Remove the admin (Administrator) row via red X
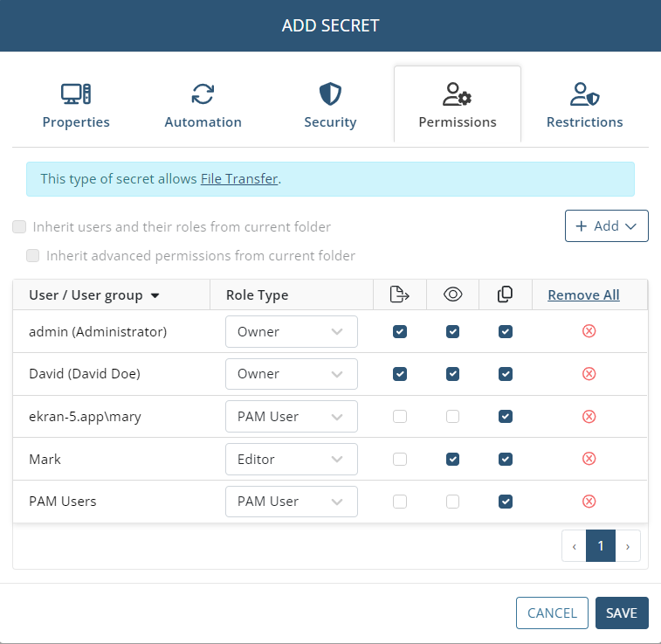Screen dimensions: 661x644 pyautogui.click(x=589, y=331)
